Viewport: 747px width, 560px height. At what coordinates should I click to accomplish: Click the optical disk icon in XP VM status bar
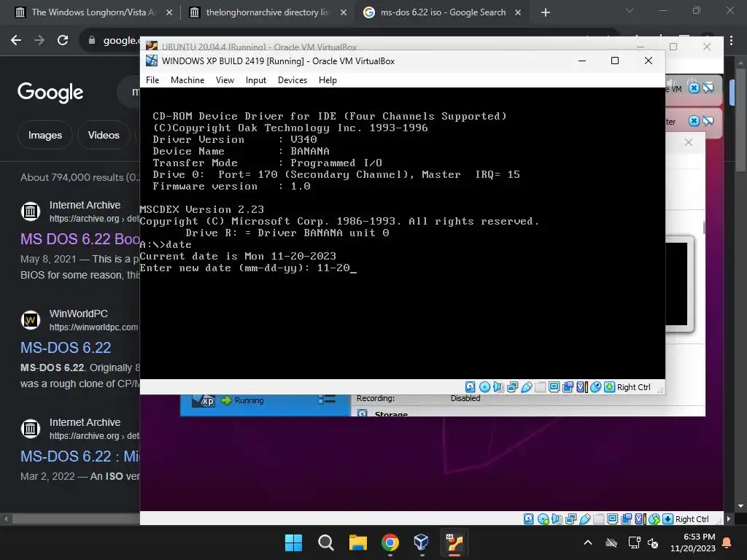click(484, 387)
